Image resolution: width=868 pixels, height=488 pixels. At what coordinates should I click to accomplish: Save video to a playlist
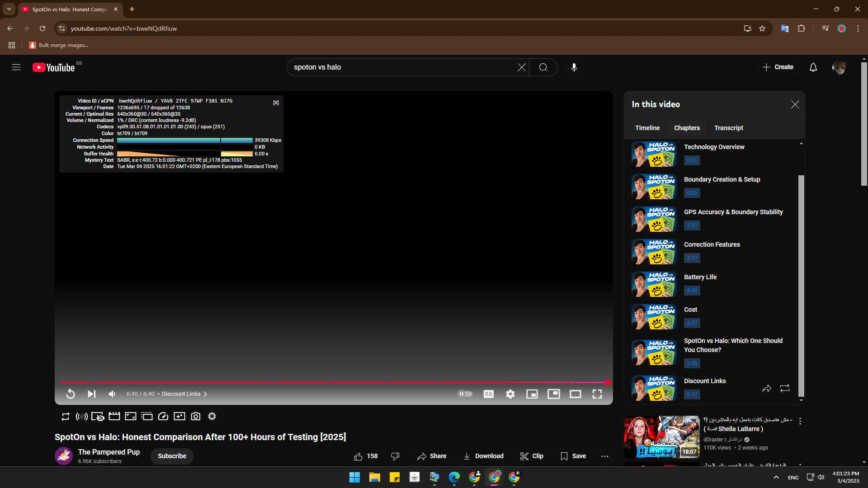pos(573,456)
